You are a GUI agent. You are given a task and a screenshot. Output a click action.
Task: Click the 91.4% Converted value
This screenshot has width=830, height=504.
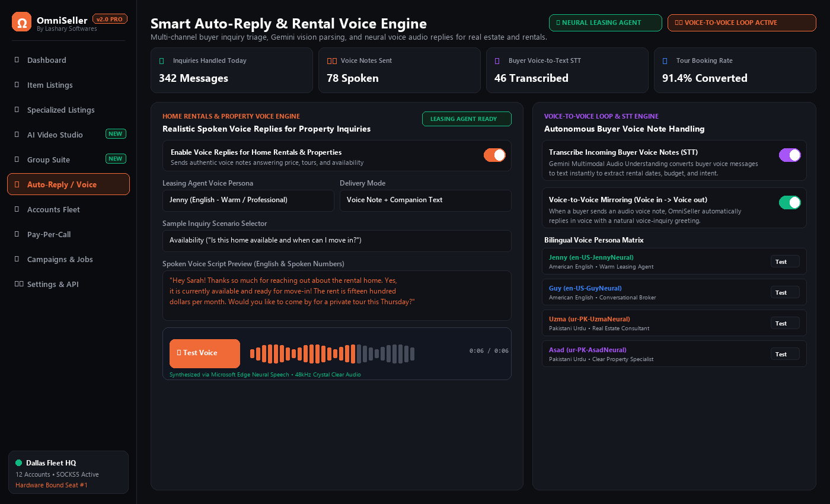pos(704,78)
